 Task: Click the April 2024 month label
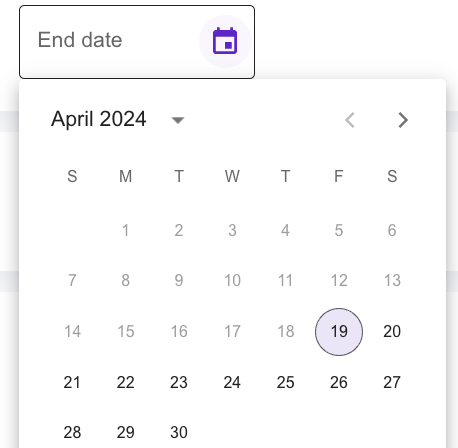coord(98,119)
